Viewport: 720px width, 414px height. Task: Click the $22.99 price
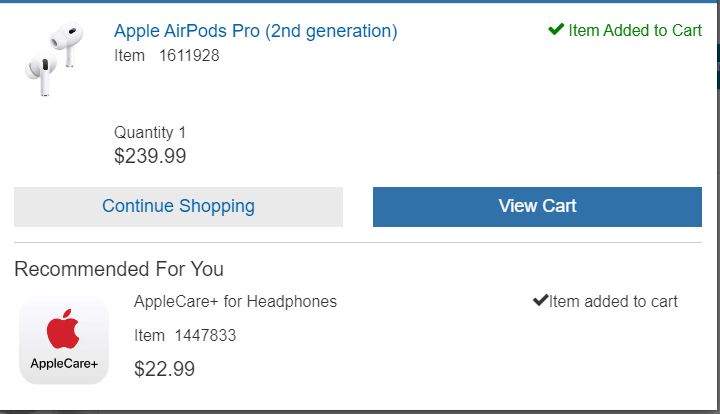pyautogui.click(x=164, y=369)
